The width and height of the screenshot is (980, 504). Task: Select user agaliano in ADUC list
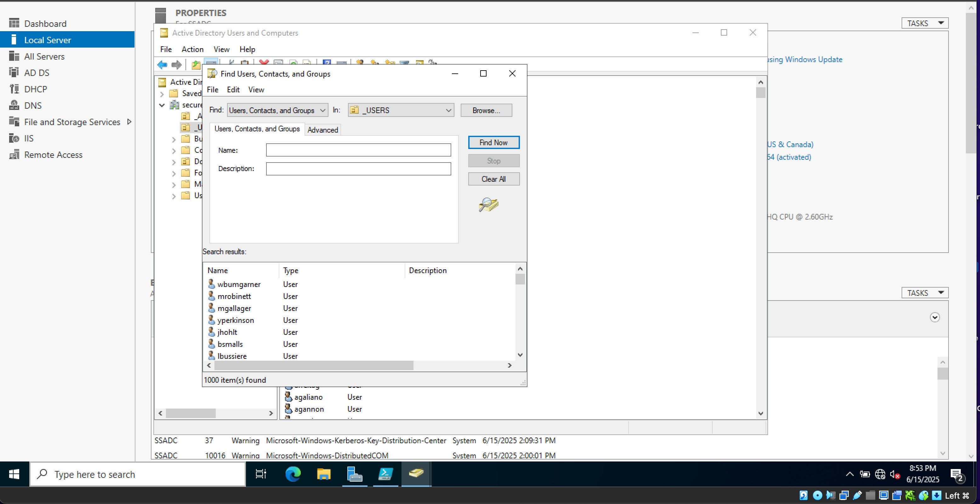(x=308, y=397)
